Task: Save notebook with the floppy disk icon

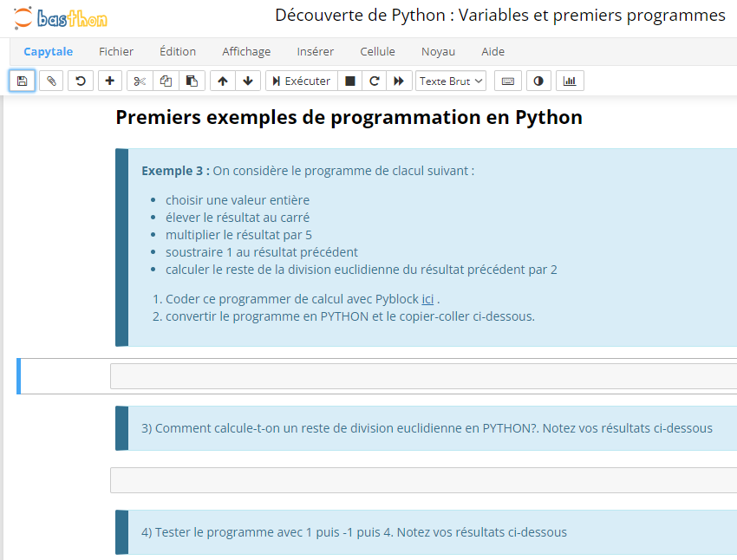Action: click(x=22, y=81)
